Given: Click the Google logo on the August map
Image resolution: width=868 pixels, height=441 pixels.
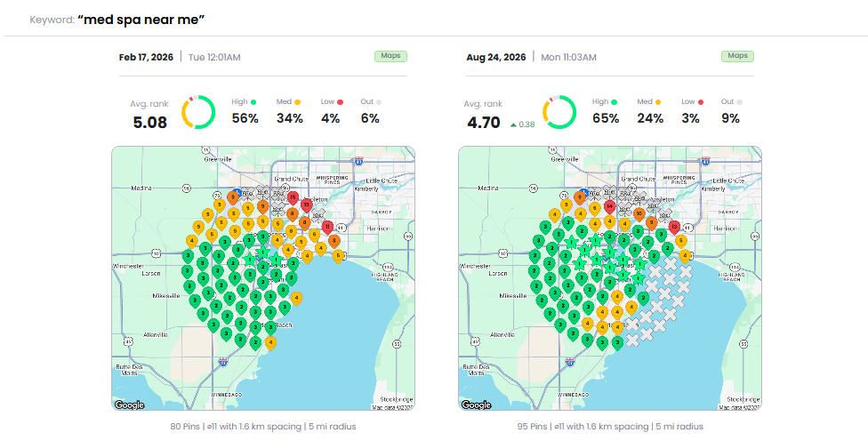Looking at the screenshot, I should coord(476,405).
